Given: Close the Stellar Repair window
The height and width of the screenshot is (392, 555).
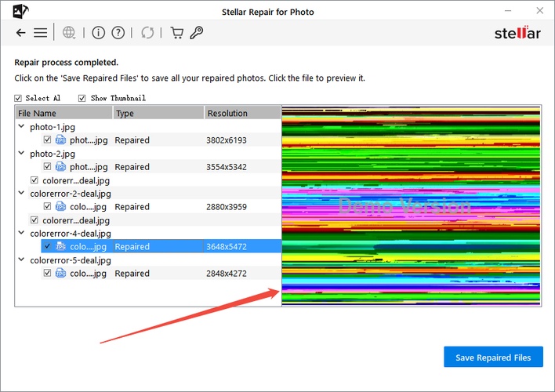Looking at the screenshot, I should pos(540,11).
